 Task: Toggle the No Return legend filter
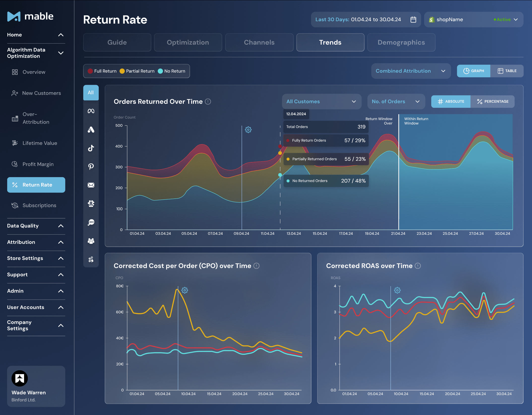point(172,71)
